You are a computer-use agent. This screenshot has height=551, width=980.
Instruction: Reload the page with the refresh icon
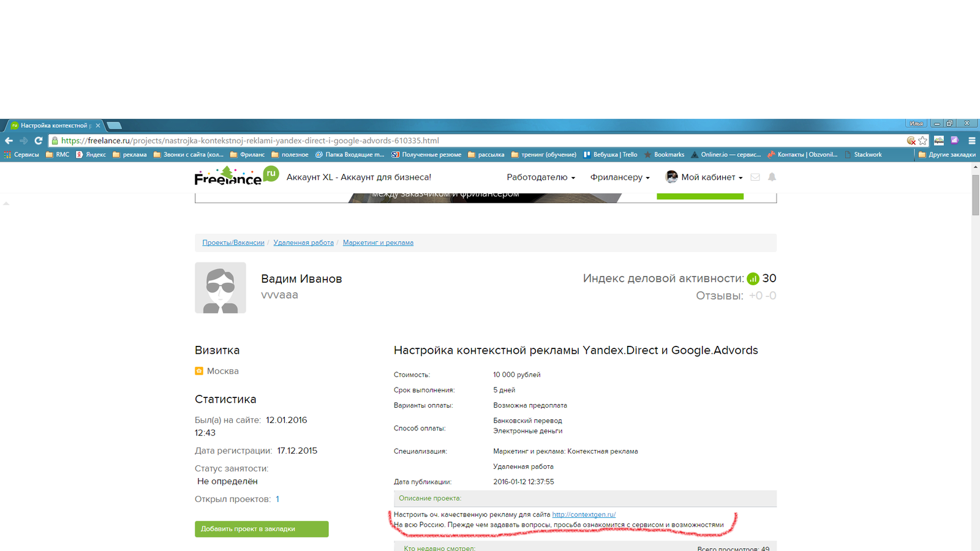[x=38, y=141]
